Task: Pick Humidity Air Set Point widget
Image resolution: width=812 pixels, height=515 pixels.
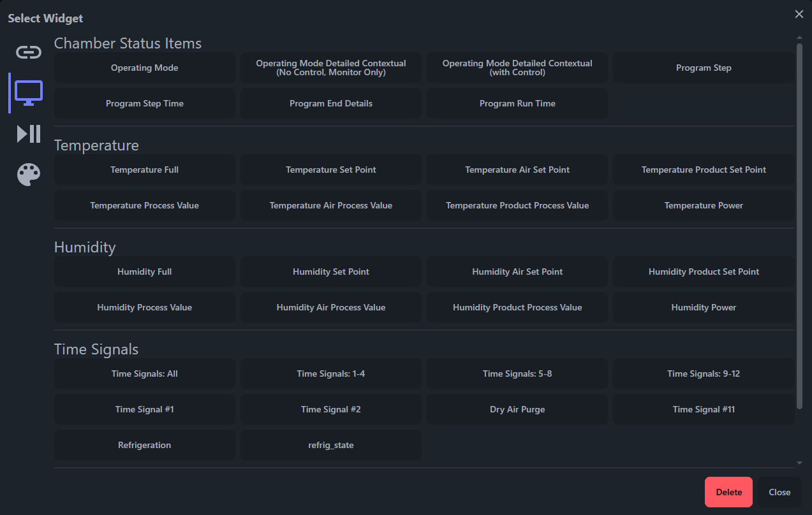Action: [x=517, y=272]
